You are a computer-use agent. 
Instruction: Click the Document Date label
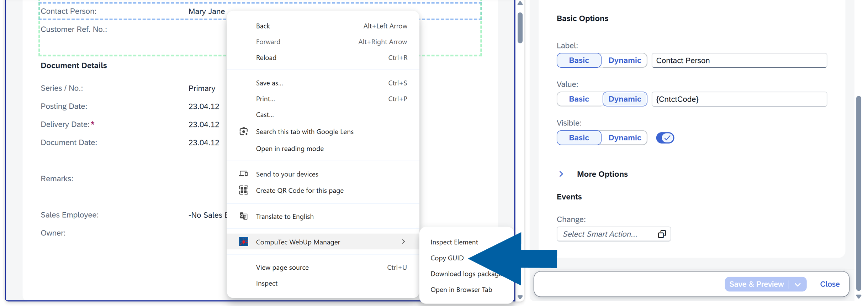[69, 142]
